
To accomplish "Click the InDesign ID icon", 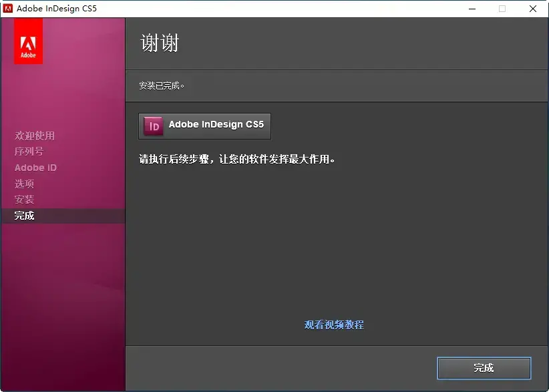I will [x=154, y=126].
